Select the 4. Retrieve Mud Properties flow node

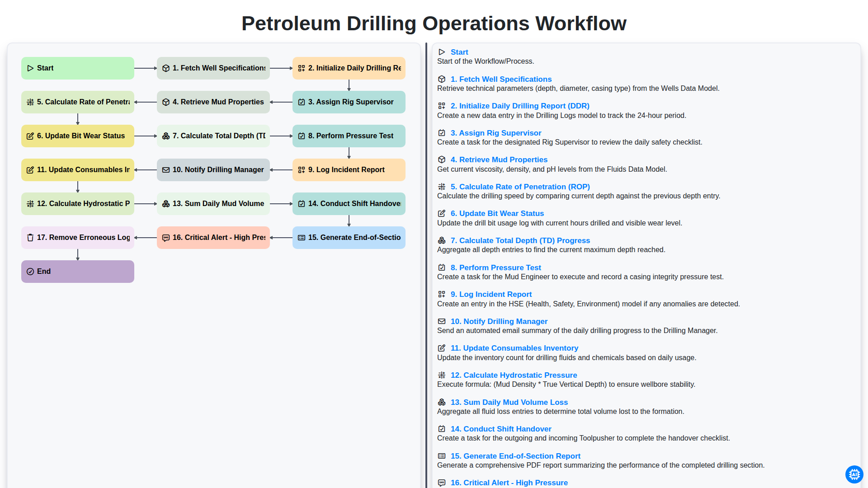[213, 102]
